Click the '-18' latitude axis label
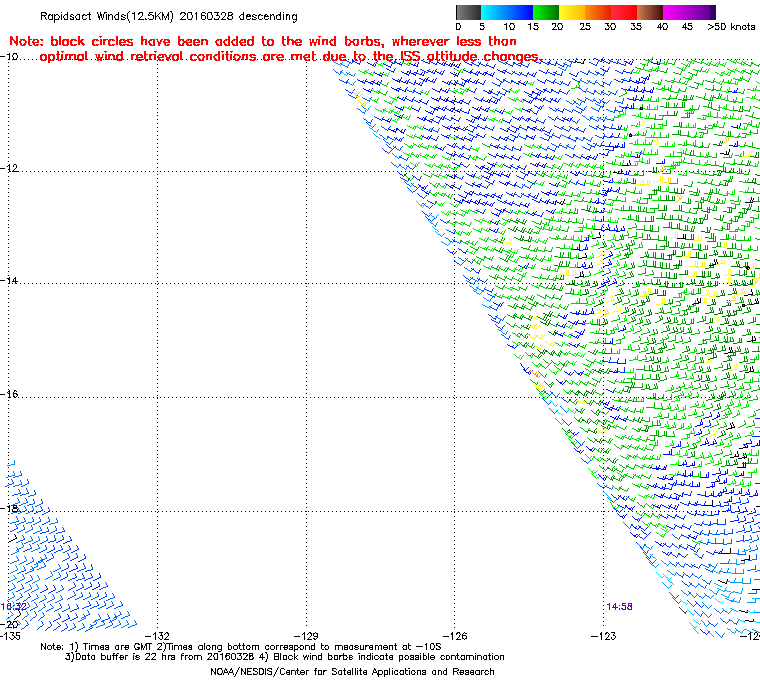This screenshot has height=688, width=760. (9, 508)
